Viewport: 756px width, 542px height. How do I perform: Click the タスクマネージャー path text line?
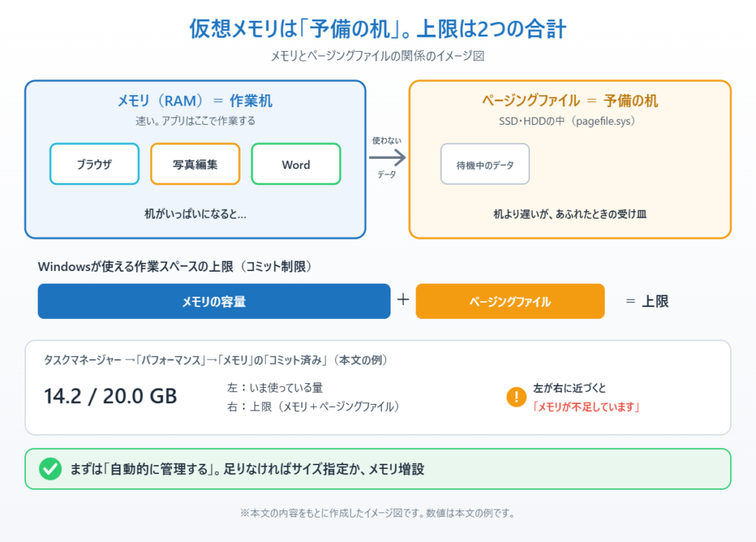click(216, 360)
